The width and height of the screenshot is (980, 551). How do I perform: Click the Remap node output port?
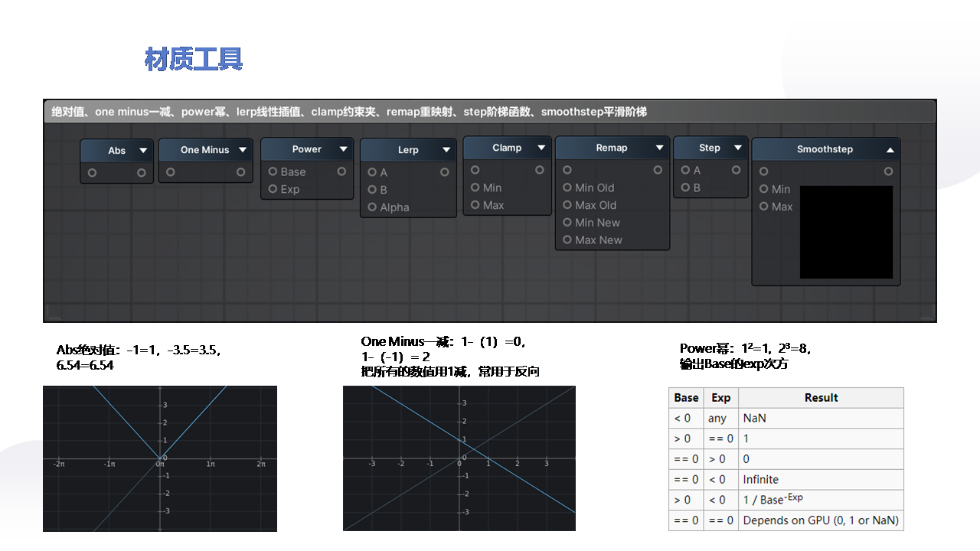(x=658, y=170)
